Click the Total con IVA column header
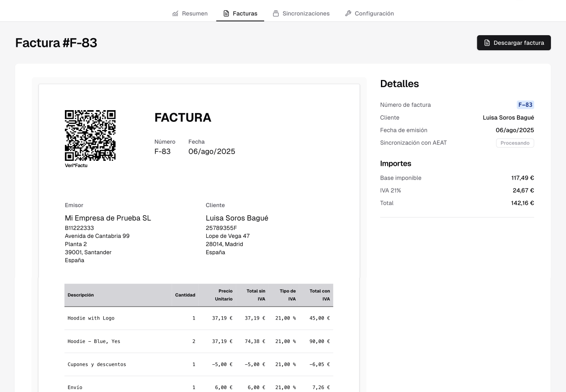The image size is (566, 392). [319, 295]
